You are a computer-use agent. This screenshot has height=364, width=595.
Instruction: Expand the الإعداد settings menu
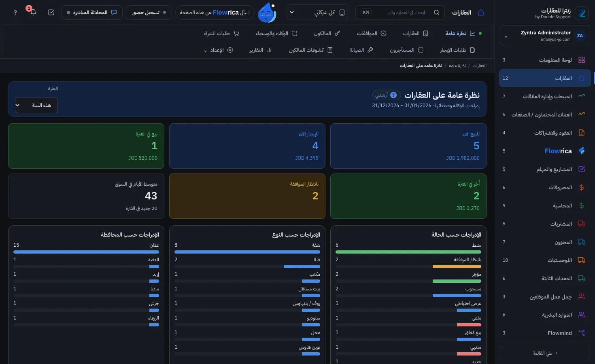(218, 50)
